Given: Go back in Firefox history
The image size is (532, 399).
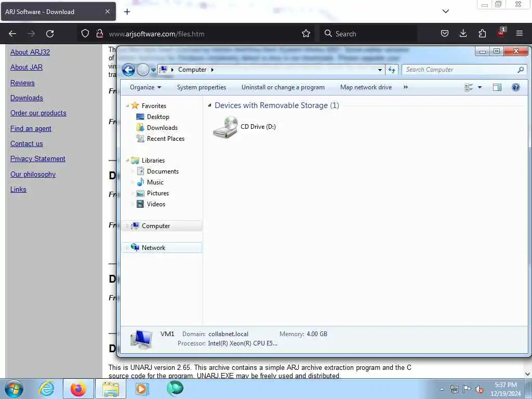Looking at the screenshot, I should coord(12,34).
